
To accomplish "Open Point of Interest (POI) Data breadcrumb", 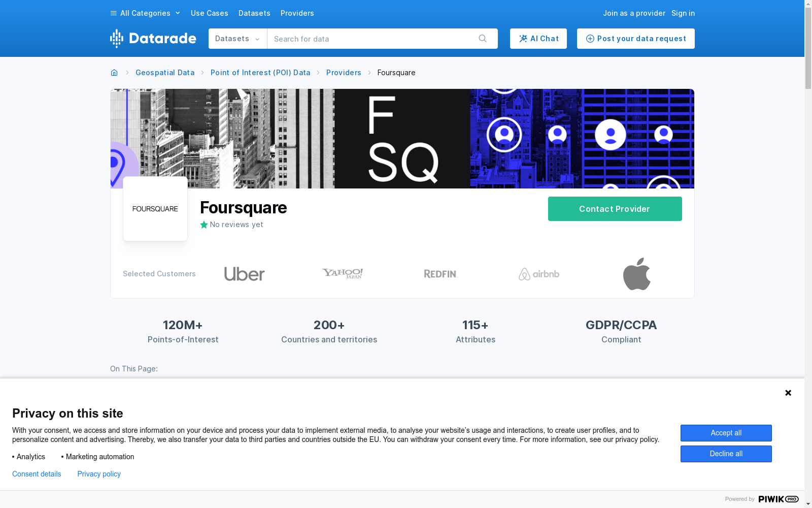I will [x=260, y=73].
